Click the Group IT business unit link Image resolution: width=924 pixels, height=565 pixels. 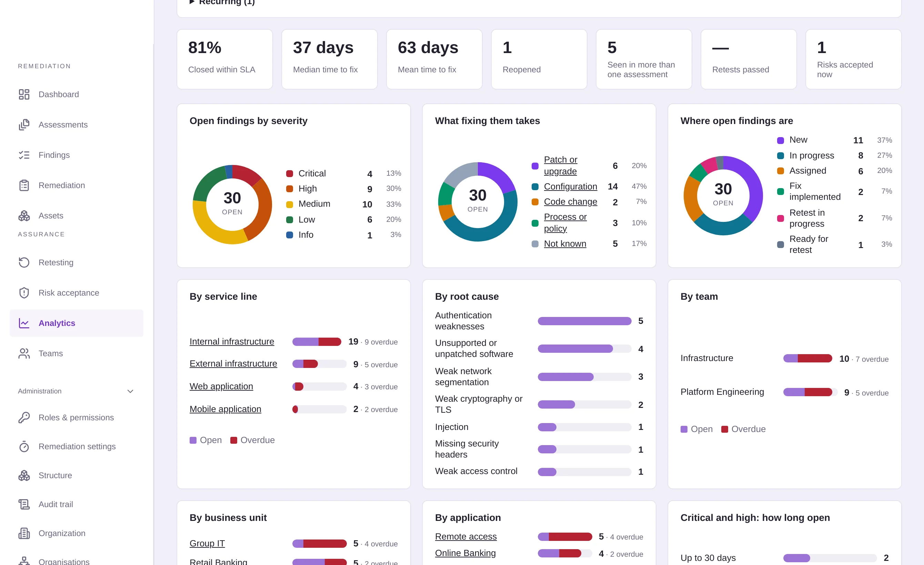(207, 544)
